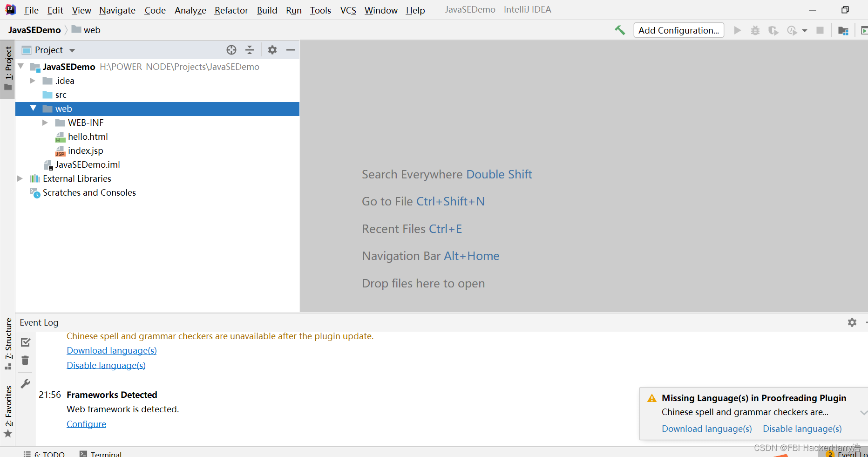Viewport: 868px width, 457px height.
Task: Open the Edit menu
Action: point(55,10)
